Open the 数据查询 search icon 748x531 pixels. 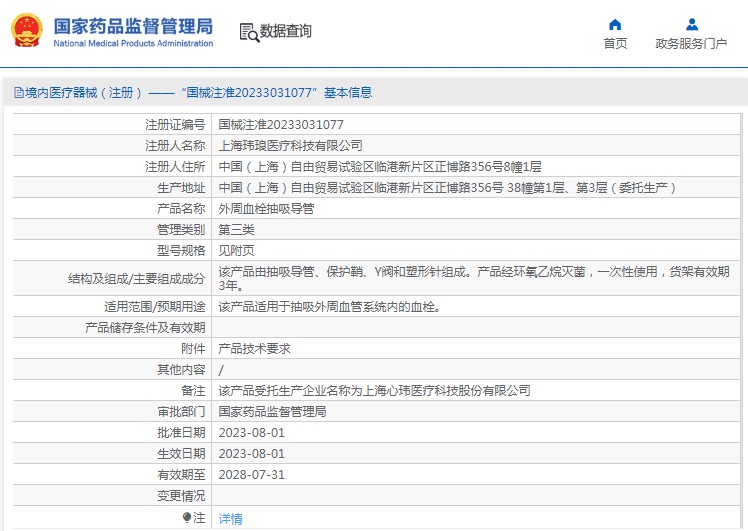coord(249,32)
